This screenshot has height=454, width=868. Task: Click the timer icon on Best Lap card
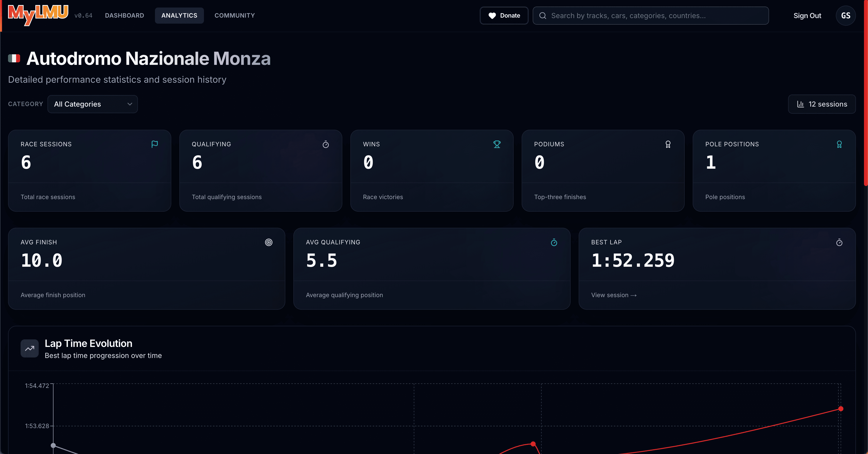(x=839, y=243)
